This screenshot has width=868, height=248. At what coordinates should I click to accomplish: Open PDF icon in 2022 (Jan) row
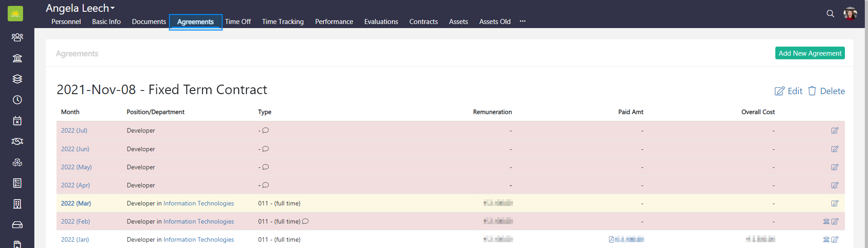coord(611,239)
